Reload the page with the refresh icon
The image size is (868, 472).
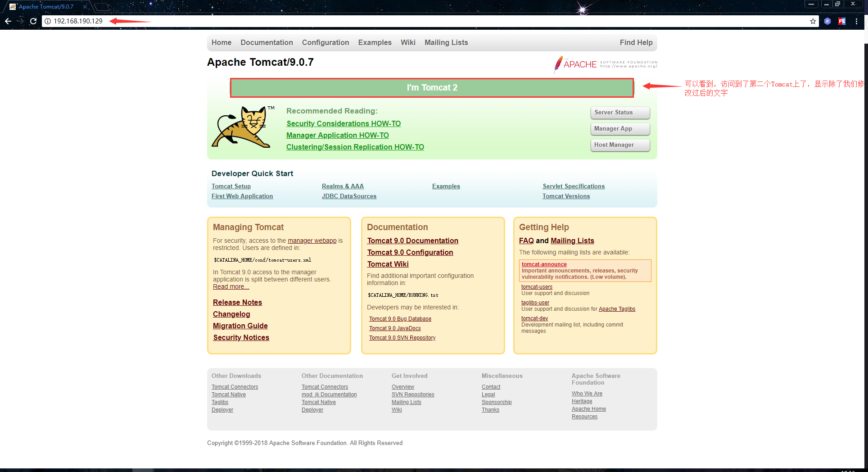tap(33, 21)
